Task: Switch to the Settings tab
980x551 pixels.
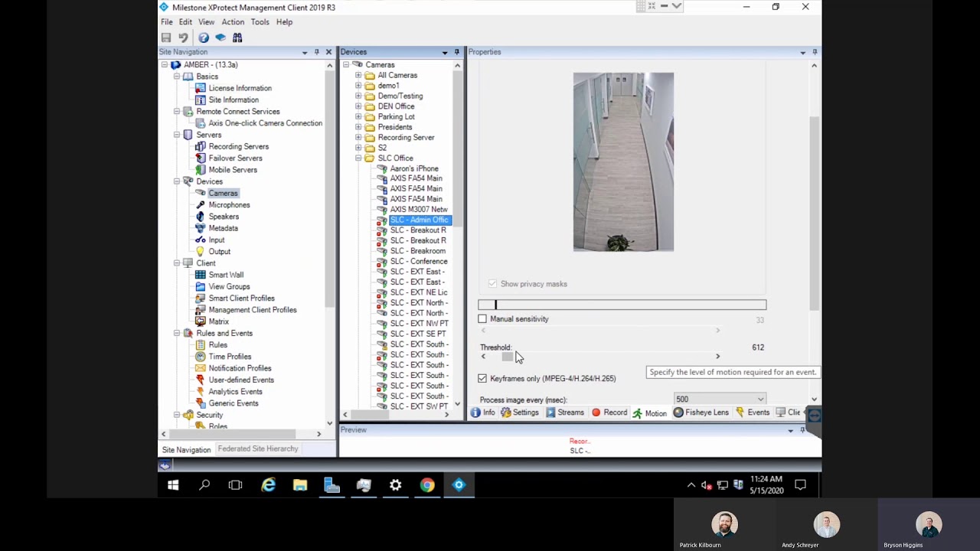Action: tap(520, 412)
